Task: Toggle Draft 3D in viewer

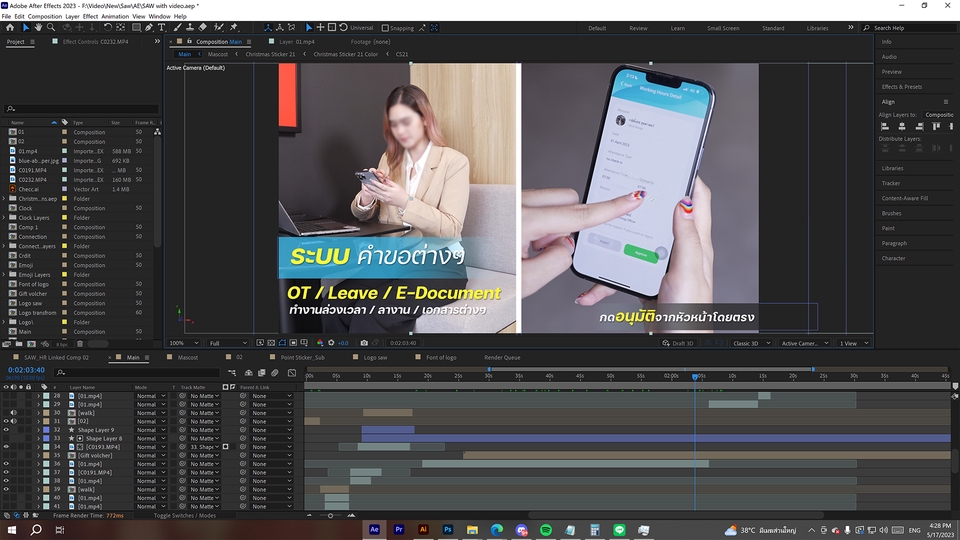Action: click(678, 343)
